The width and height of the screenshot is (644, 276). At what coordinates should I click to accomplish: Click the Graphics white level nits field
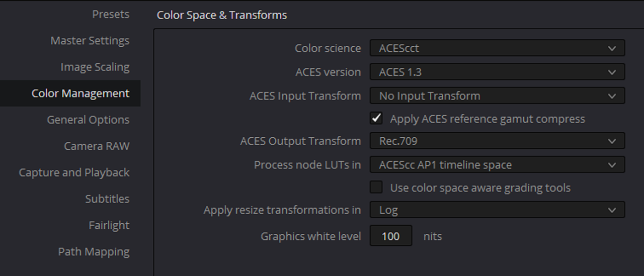click(391, 236)
